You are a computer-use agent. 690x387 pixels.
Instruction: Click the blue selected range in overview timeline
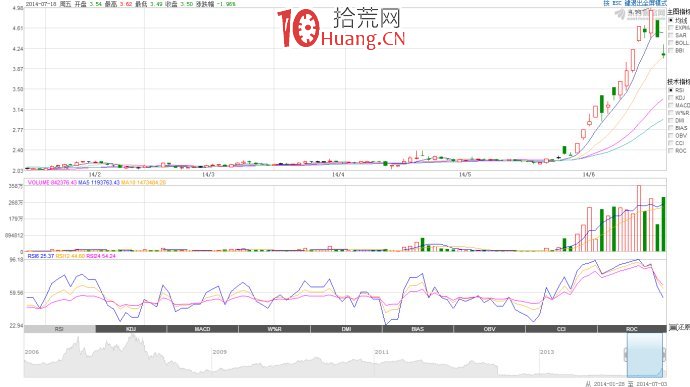click(645, 355)
